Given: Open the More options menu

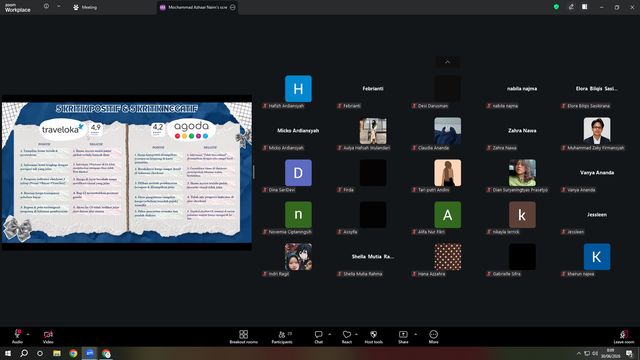Looking at the screenshot, I should pyautogui.click(x=433, y=337).
